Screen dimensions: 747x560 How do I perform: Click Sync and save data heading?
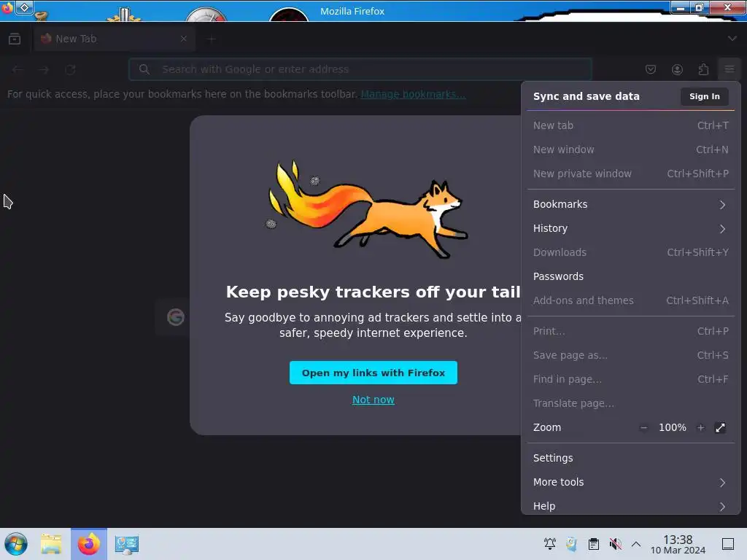586,96
